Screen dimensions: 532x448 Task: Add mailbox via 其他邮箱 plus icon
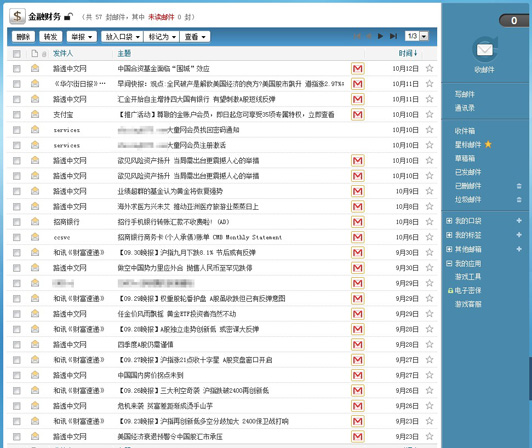519,249
